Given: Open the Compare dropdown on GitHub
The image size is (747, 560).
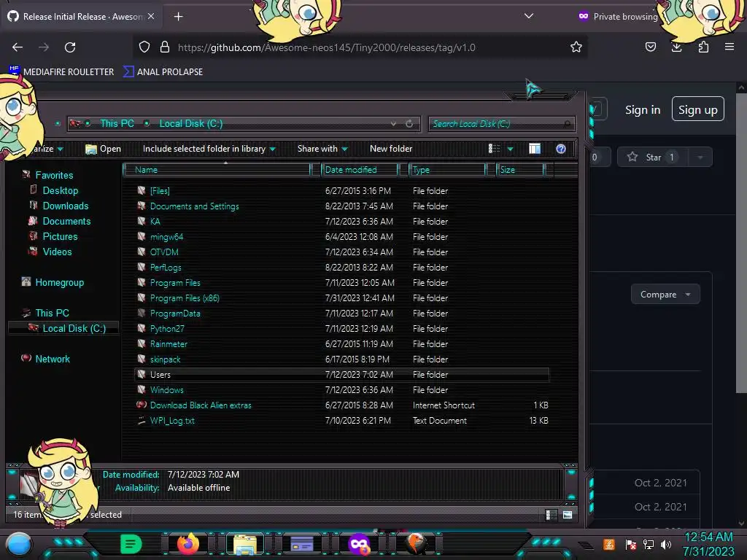Looking at the screenshot, I should coord(665,295).
